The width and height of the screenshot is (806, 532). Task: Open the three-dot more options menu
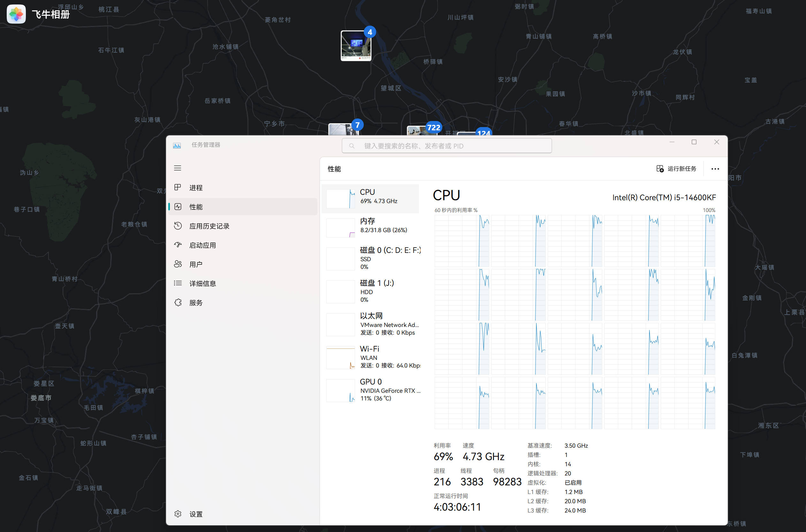coord(715,169)
